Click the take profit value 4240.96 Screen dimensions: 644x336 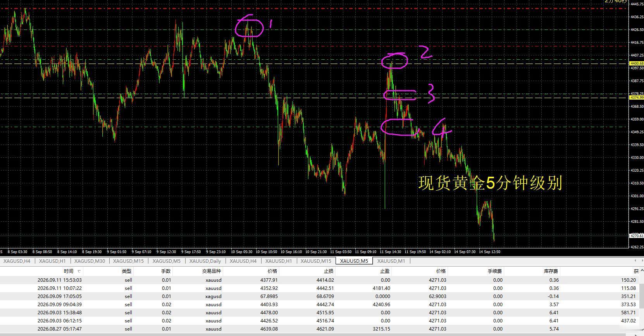pyautogui.click(x=381, y=304)
